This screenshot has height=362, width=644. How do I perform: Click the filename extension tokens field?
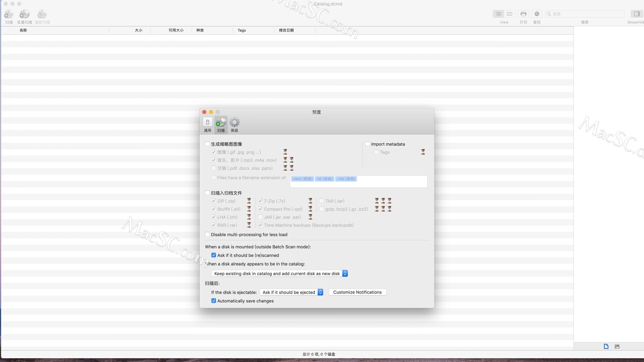click(359, 181)
